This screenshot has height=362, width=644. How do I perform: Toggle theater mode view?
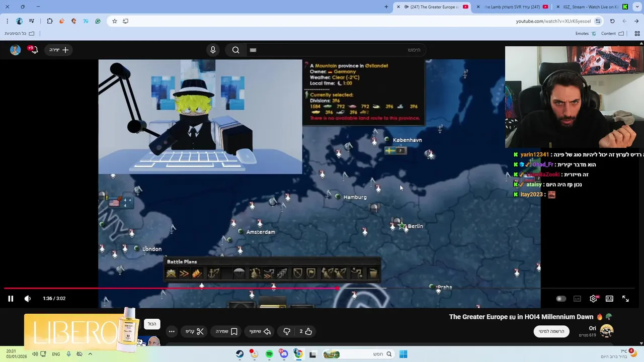[x=609, y=299]
